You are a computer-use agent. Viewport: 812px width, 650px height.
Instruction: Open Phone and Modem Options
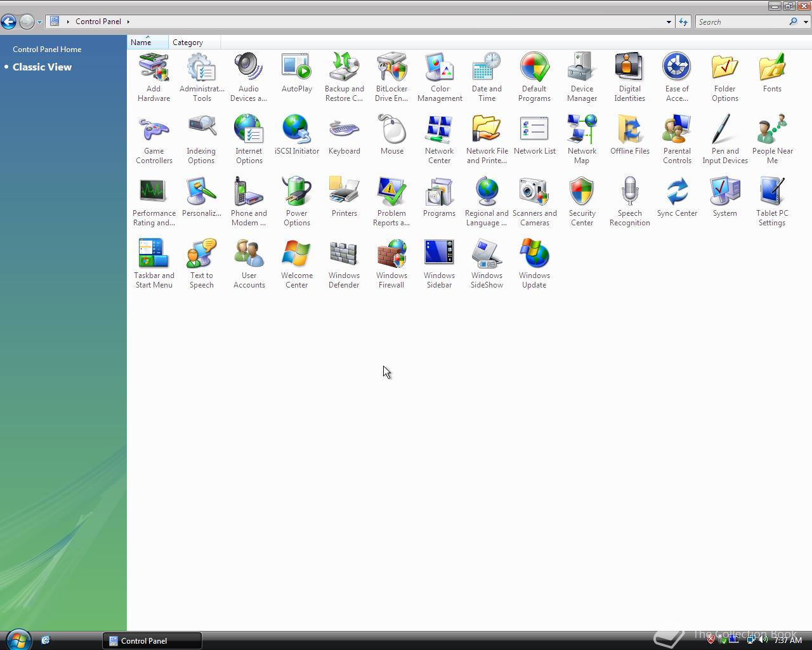(249, 202)
